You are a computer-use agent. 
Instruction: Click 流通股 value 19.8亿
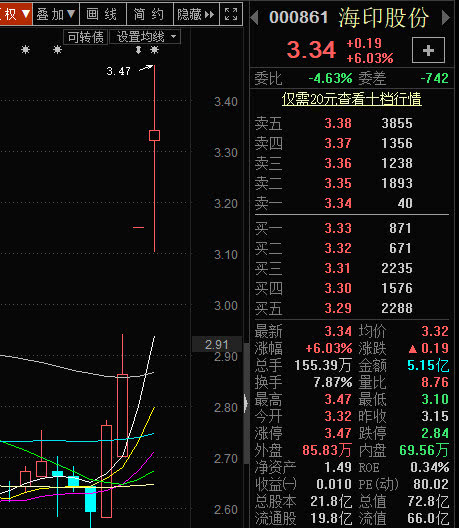coord(331,518)
